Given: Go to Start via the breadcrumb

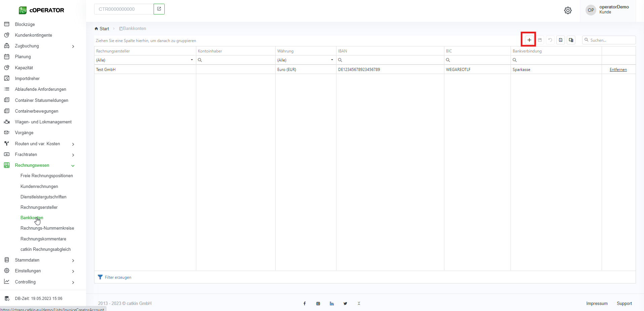Looking at the screenshot, I should click(x=104, y=29).
